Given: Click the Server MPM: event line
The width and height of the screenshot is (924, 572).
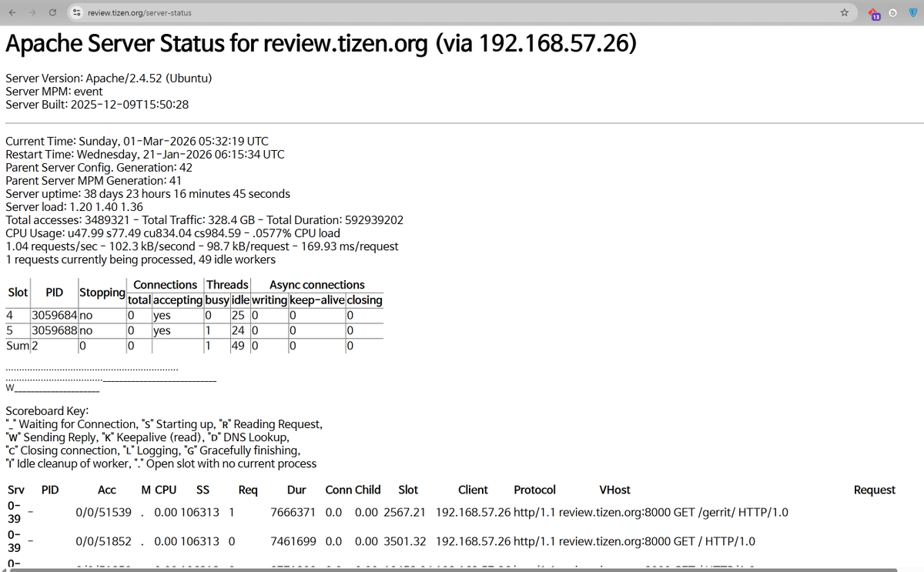Looking at the screenshot, I should [x=54, y=91].
